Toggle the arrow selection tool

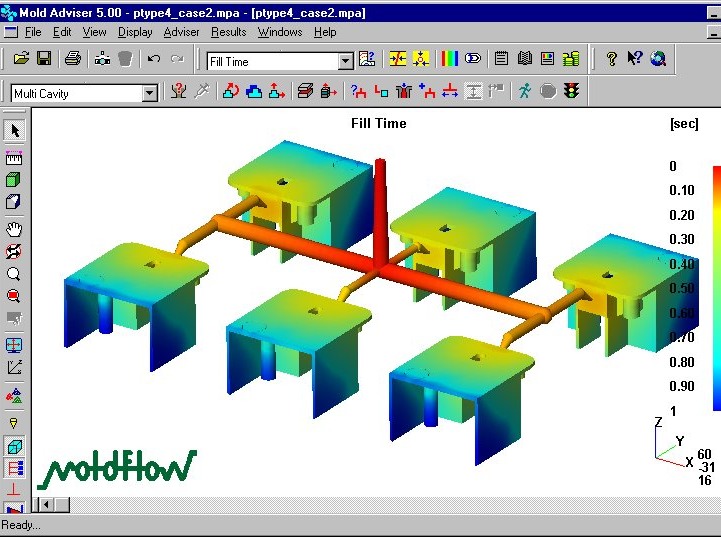[x=14, y=131]
